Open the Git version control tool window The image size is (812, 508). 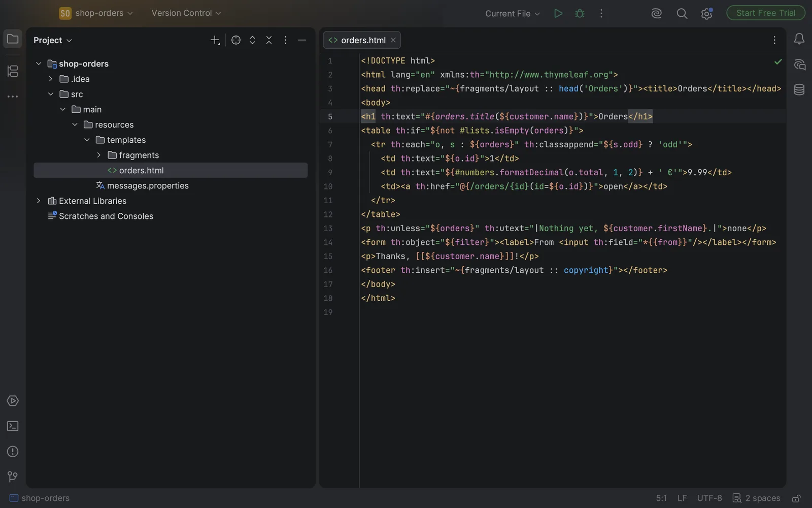point(13,477)
